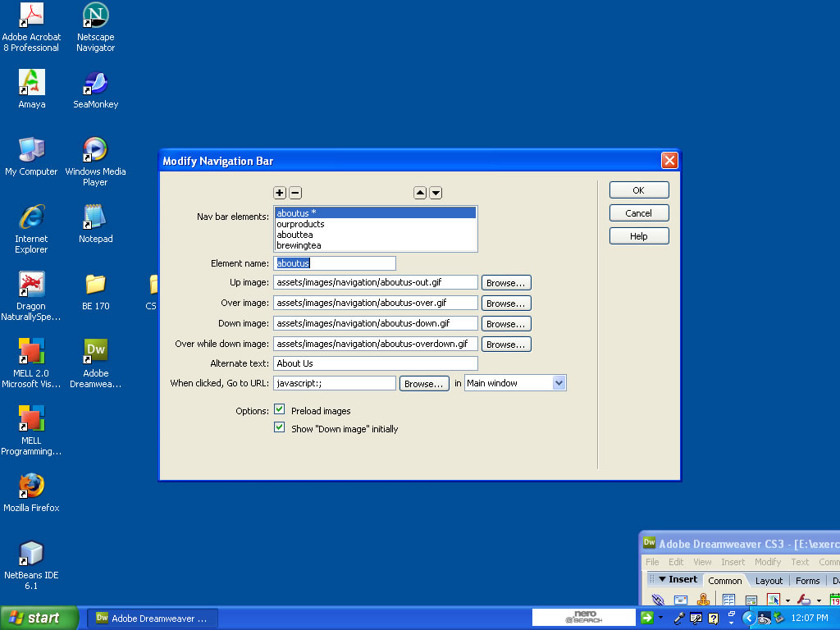Click the OK button

click(x=638, y=190)
